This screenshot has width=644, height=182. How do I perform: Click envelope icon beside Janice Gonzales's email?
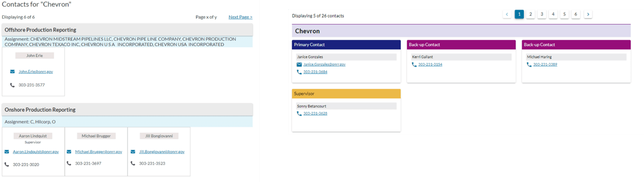pos(299,64)
